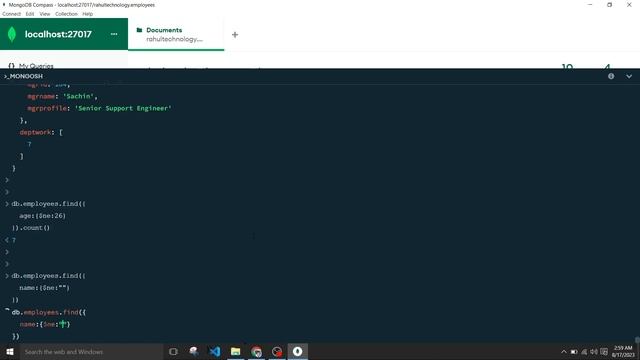The image size is (640, 360).
Task: Open the connection options three-dot menu
Action: coord(114,34)
